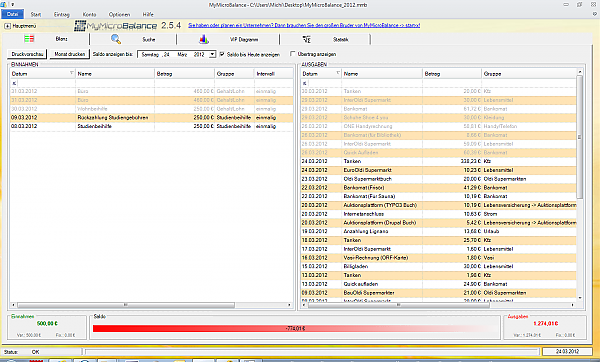Open the Eintrag menu
The height and width of the screenshot is (362, 600).
(62, 14)
